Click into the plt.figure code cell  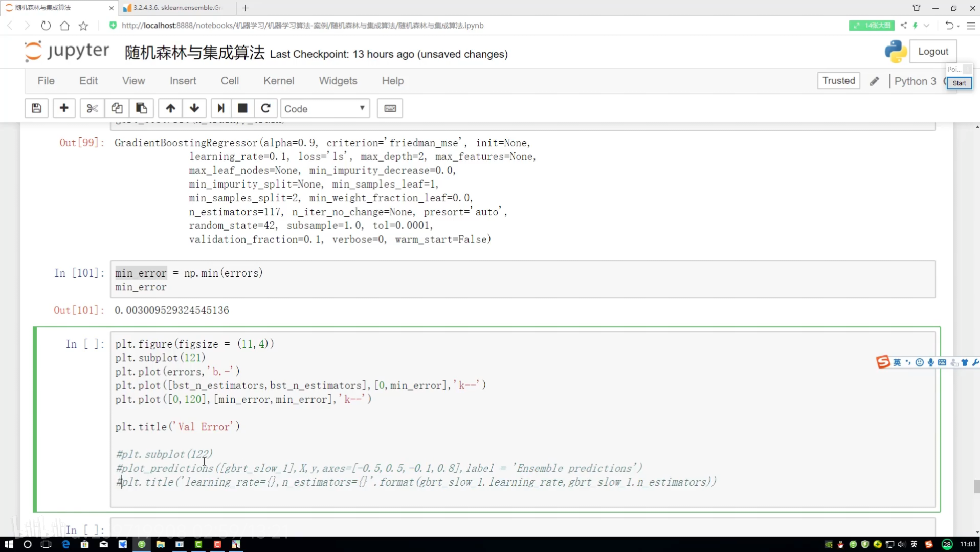click(x=522, y=419)
